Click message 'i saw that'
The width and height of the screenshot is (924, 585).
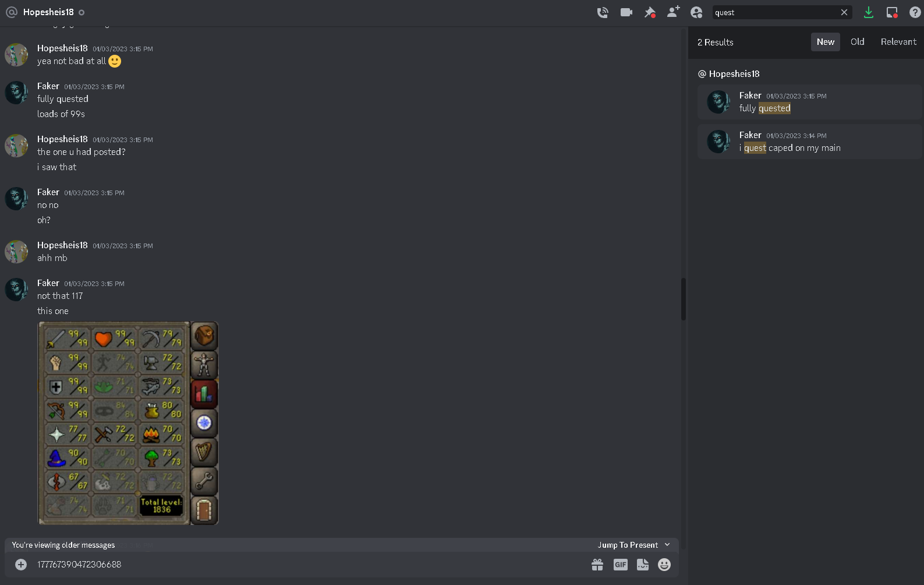(57, 167)
